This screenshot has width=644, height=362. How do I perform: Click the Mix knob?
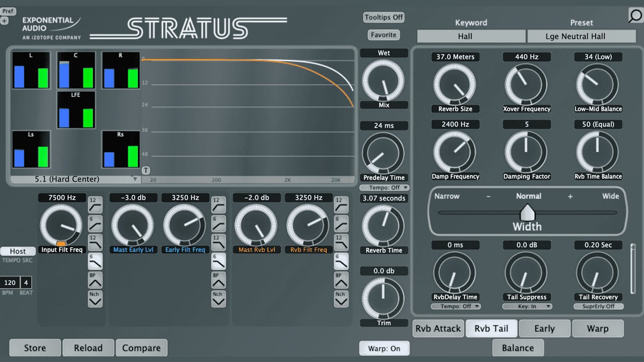coord(383,80)
